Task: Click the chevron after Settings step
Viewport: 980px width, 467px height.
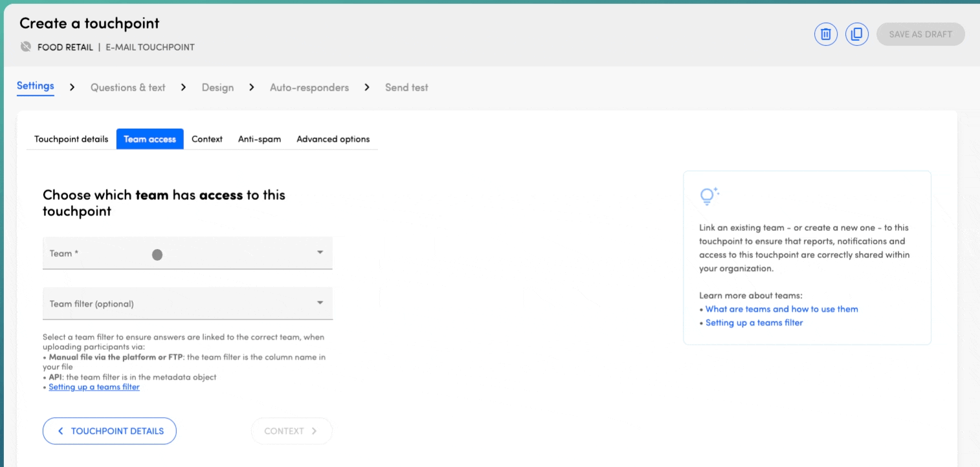Action: click(72, 87)
